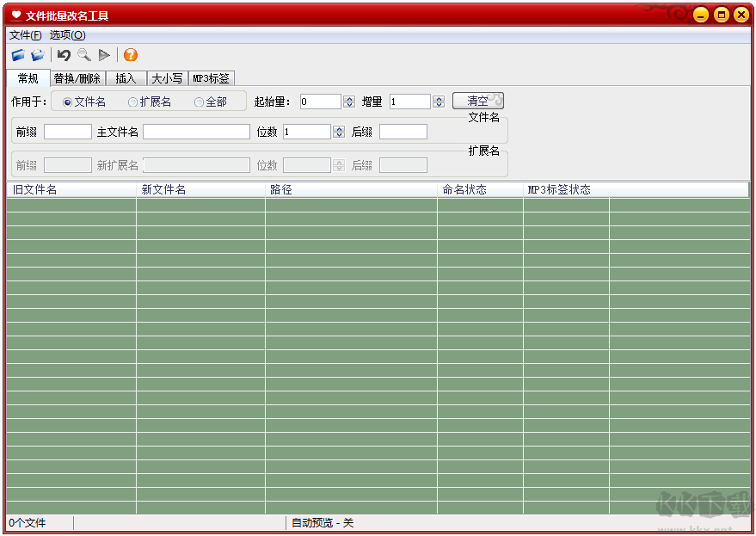Click the 主文件名 input field
Viewport: 756px width, 536px height.
coord(196,132)
